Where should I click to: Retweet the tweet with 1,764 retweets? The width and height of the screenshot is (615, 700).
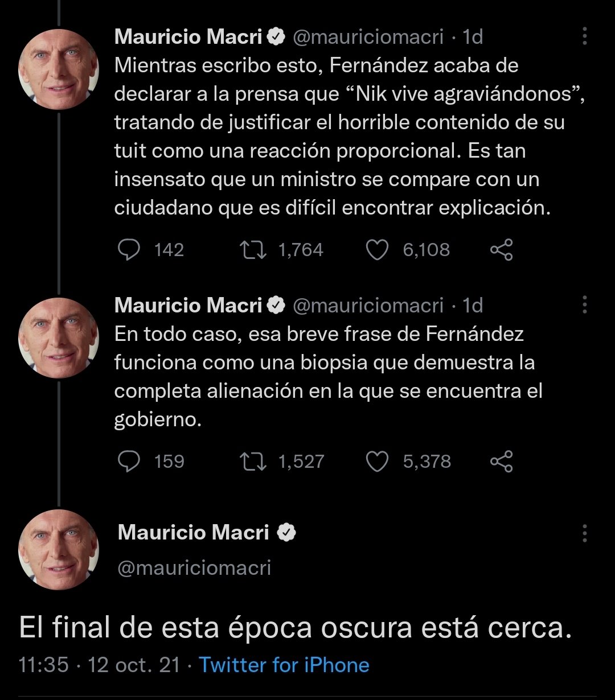(x=253, y=250)
